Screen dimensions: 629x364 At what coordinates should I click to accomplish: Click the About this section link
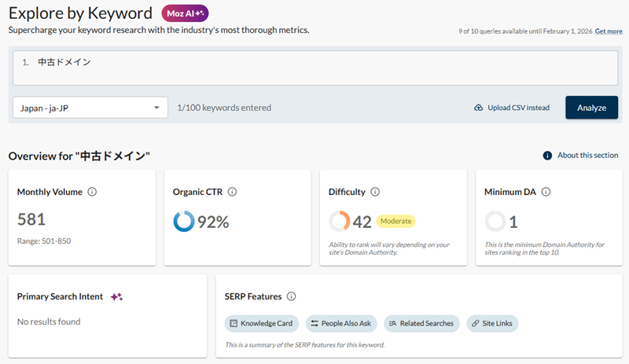coord(587,156)
